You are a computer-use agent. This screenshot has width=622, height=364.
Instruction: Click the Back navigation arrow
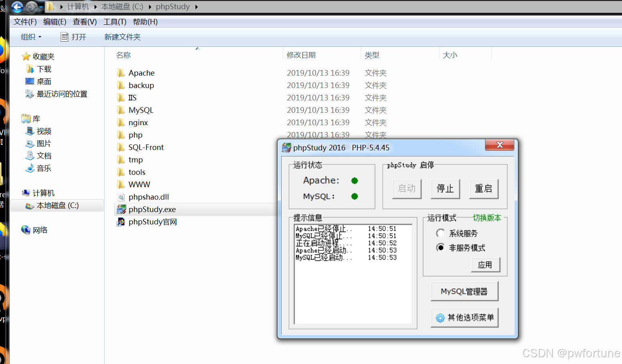[17, 7]
